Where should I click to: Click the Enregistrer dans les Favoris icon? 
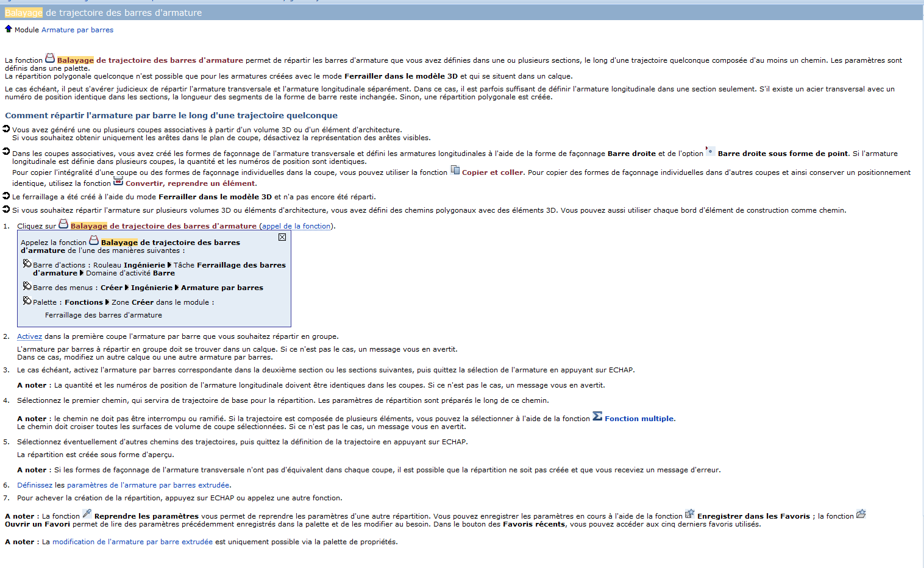tap(690, 514)
